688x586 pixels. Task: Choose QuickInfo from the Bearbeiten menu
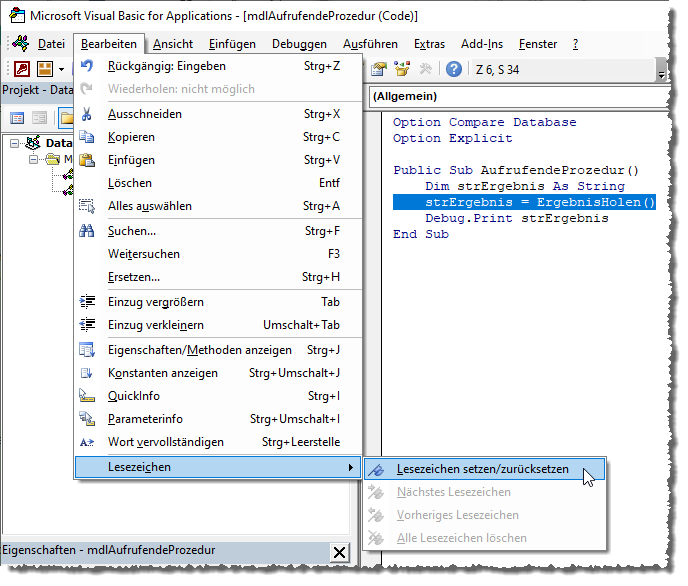(134, 396)
